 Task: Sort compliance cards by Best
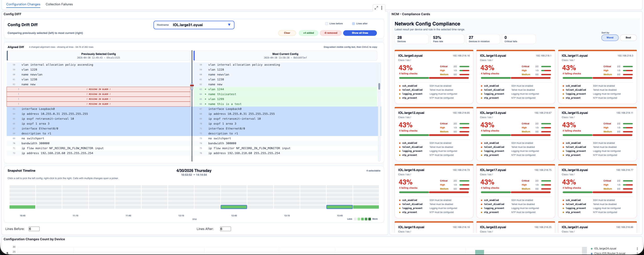[x=628, y=38]
